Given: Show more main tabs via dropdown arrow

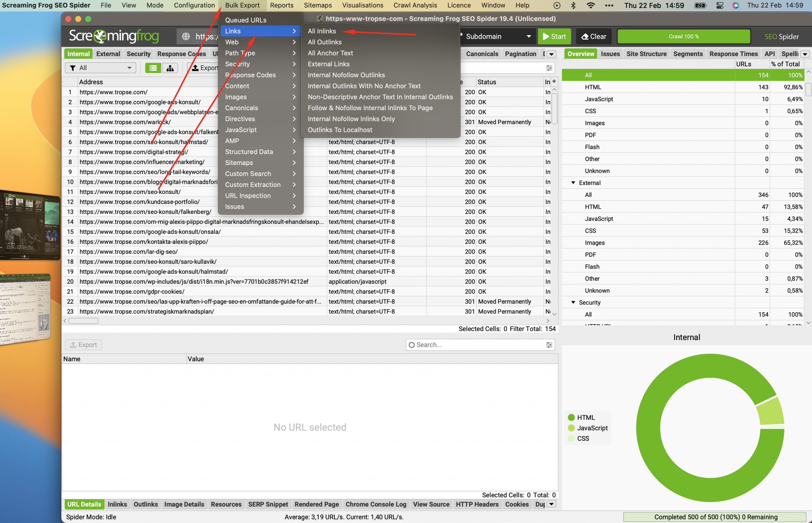Looking at the screenshot, I should [x=552, y=54].
